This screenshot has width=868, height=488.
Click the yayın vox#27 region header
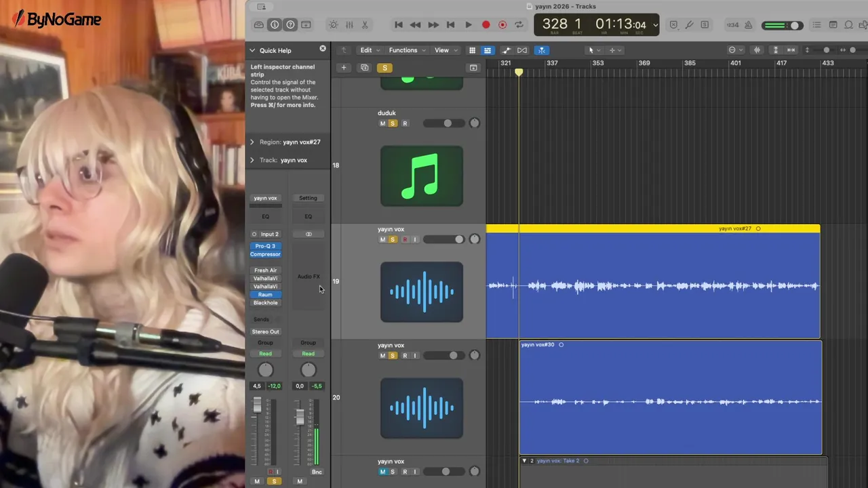(x=653, y=228)
